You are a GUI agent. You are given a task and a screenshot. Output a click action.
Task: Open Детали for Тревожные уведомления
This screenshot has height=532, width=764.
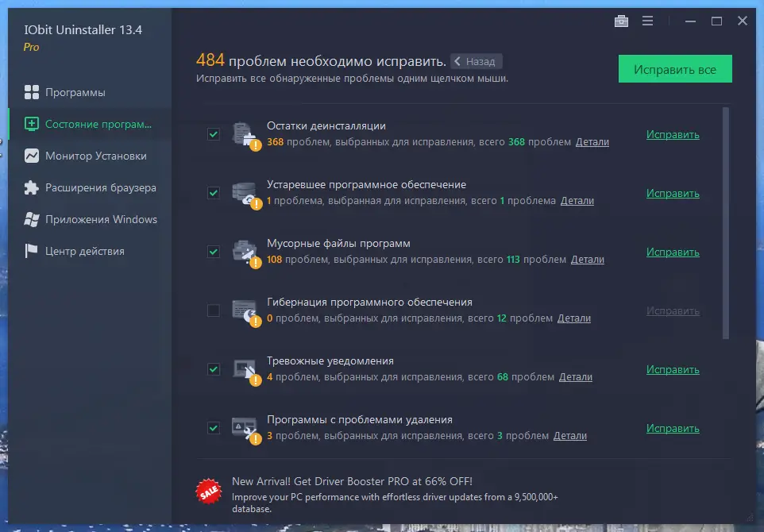576,377
